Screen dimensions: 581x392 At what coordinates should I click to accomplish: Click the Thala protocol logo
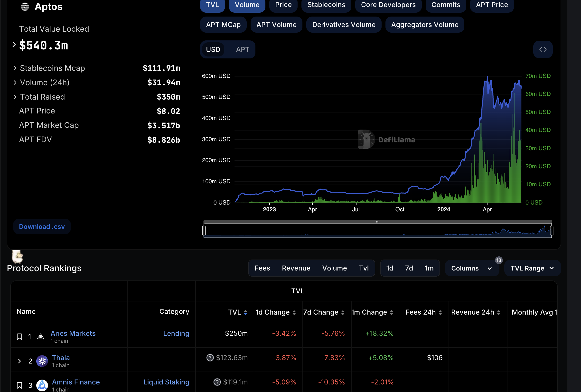click(42, 361)
